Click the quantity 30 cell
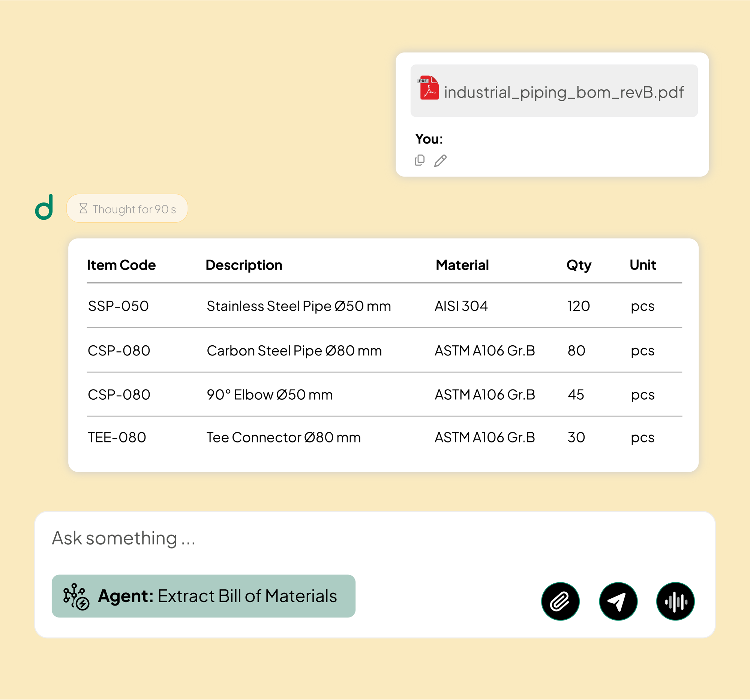 (576, 438)
